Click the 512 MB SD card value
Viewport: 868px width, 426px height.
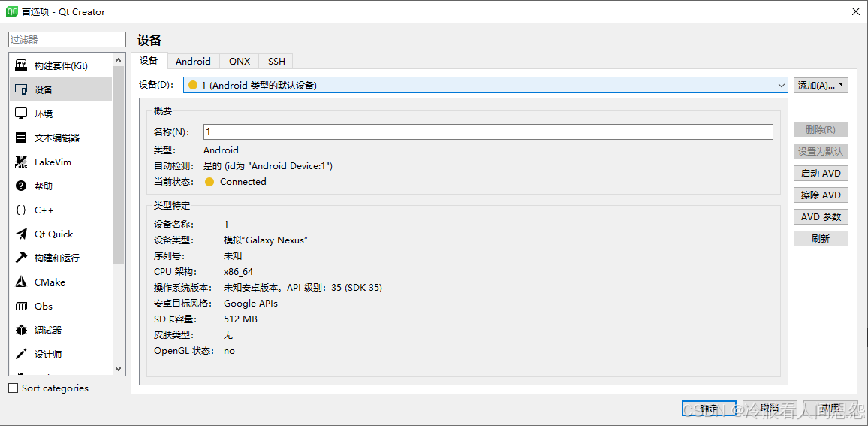point(240,319)
